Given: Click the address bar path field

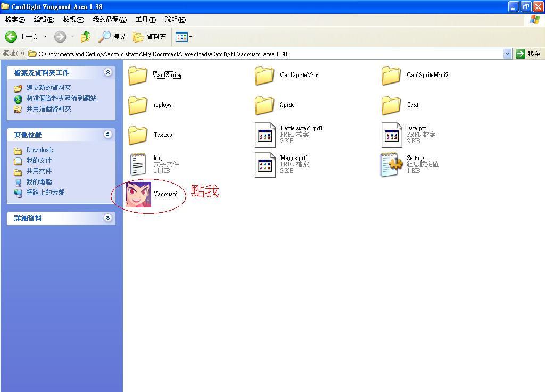Looking at the screenshot, I should (x=266, y=54).
